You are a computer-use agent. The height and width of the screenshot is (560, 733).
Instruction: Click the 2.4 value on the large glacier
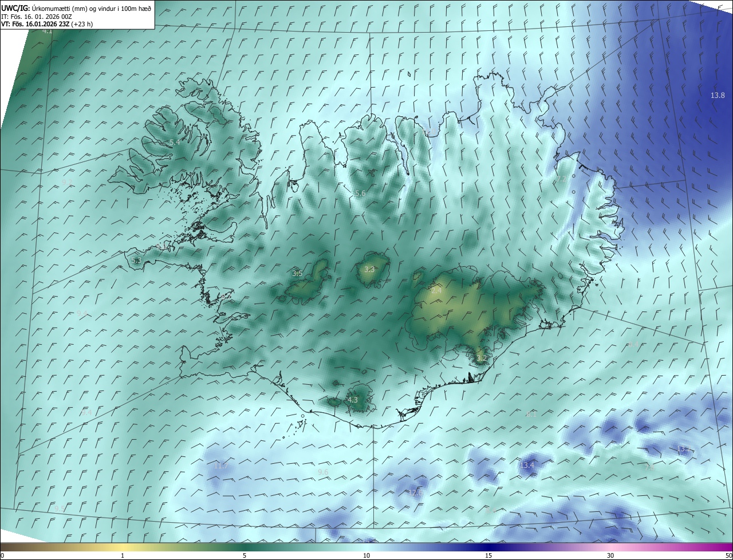pos(436,291)
